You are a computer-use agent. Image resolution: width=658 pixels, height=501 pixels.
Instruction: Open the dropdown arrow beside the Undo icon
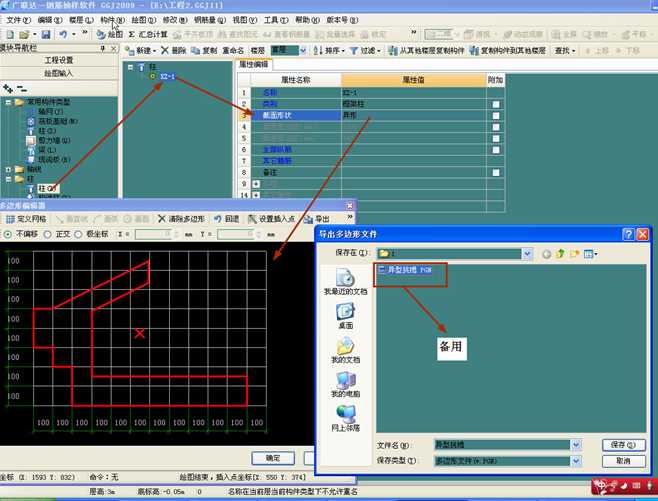click(74, 34)
